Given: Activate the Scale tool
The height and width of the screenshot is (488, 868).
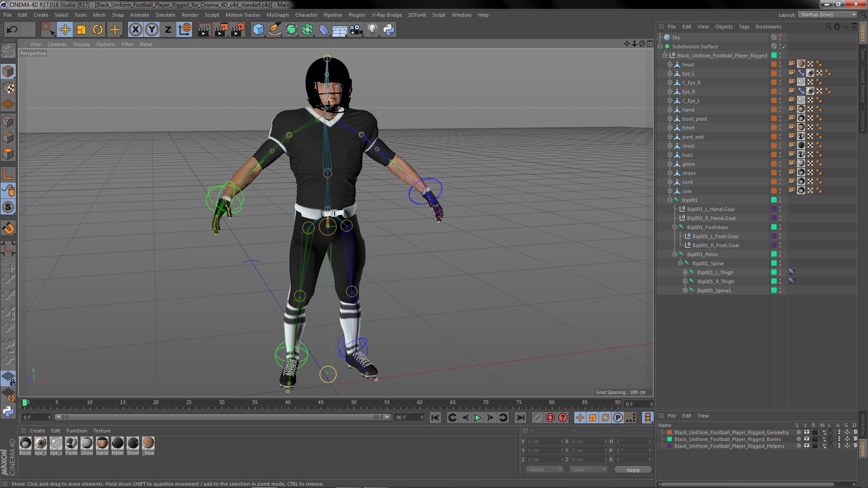Looking at the screenshot, I should (x=81, y=30).
